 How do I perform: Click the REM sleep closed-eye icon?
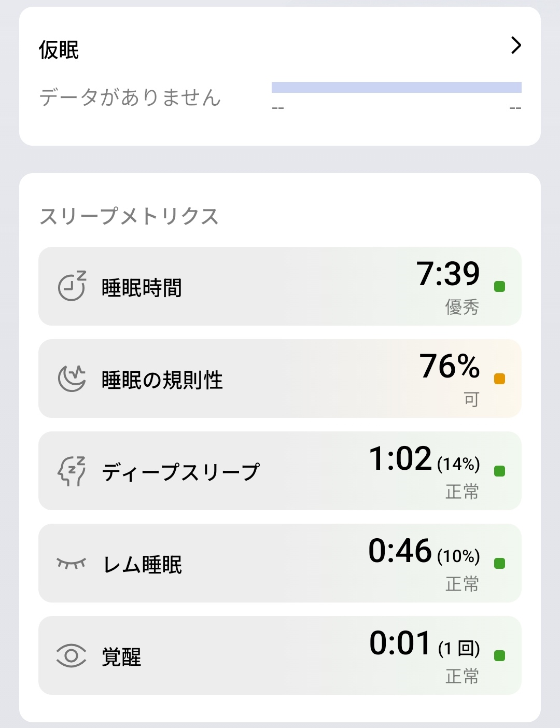point(71,563)
